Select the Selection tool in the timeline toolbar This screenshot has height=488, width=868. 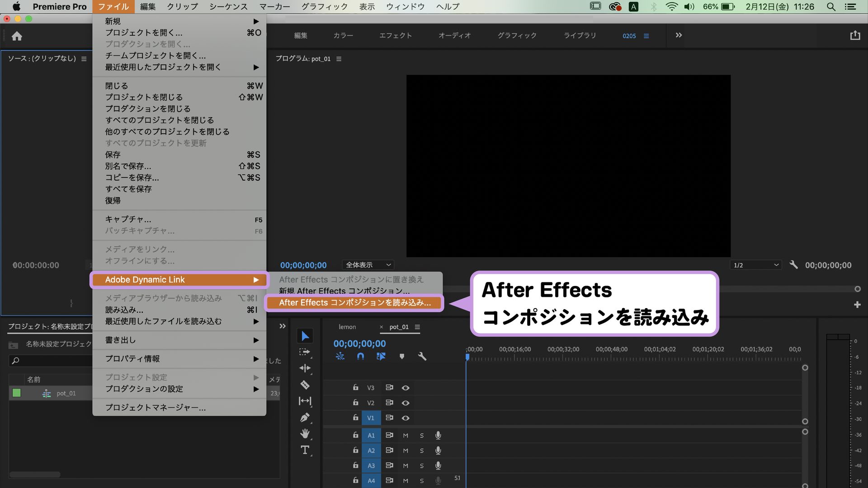click(306, 336)
